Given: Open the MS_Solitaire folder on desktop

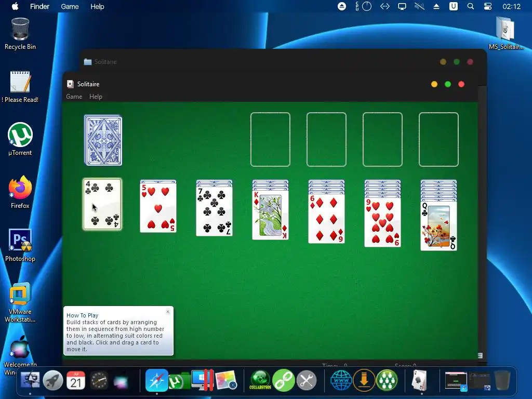Looking at the screenshot, I should point(506,33).
